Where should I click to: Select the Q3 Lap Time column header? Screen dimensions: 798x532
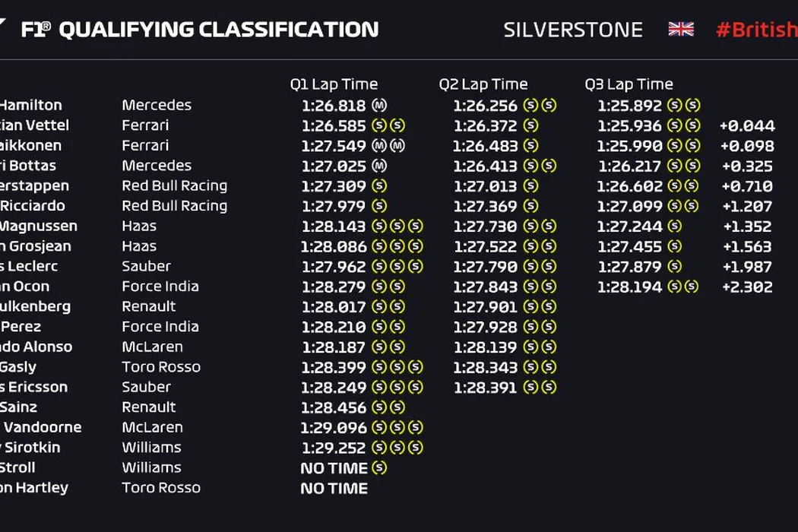[x=629, y=84]
